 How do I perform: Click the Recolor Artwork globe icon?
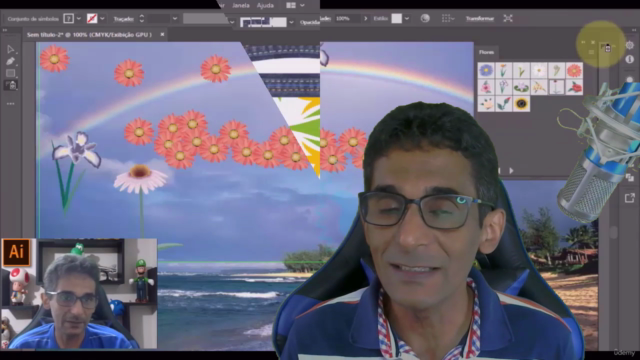tap(425, 18)
